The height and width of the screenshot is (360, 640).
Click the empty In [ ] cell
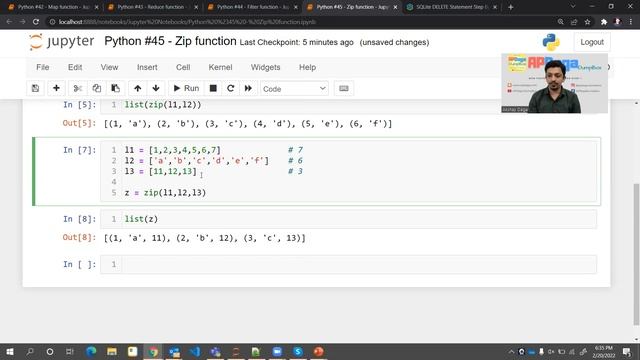pyautogui.click(x=349, y=264)
